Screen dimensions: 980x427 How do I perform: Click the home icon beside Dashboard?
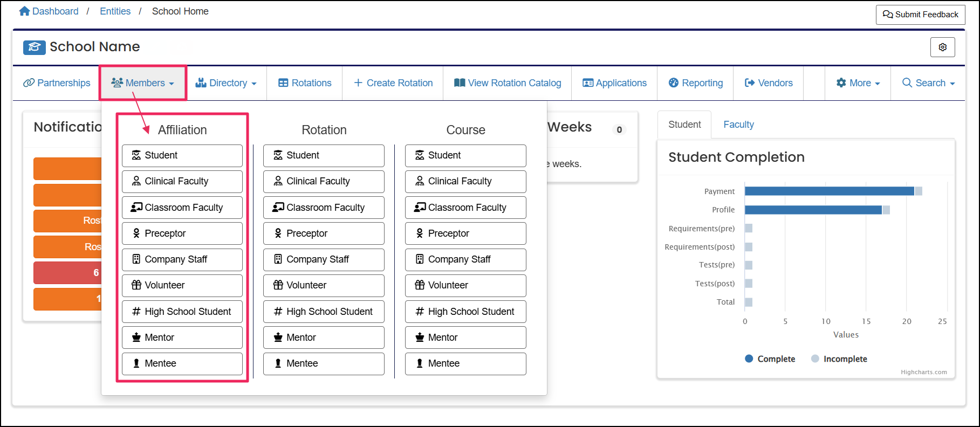pyautogui.click(x=24, y=11)
